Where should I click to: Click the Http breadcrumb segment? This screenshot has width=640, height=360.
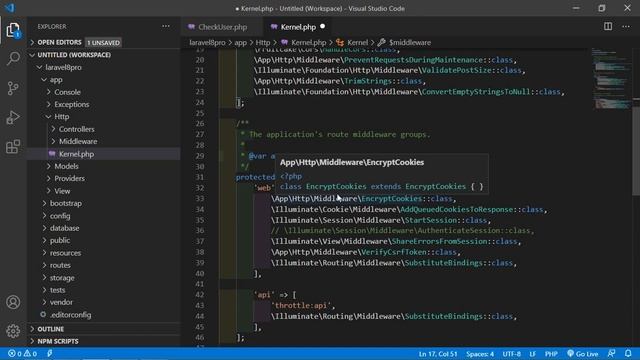coord(263,42)
